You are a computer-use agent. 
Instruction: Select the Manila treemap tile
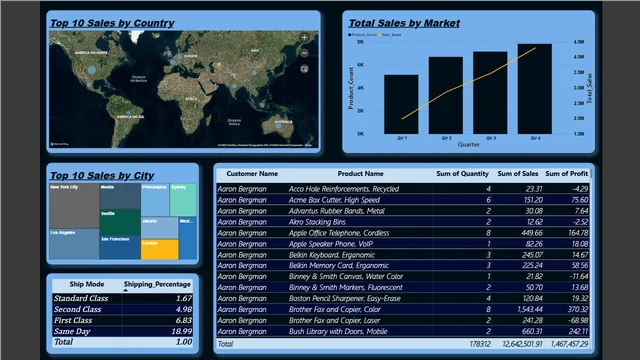tap(120, 196)
